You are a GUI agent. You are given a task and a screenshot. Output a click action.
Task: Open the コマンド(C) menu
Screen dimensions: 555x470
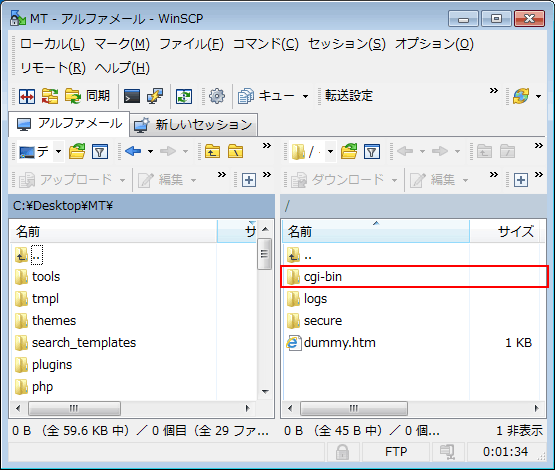tap(266, 44)
